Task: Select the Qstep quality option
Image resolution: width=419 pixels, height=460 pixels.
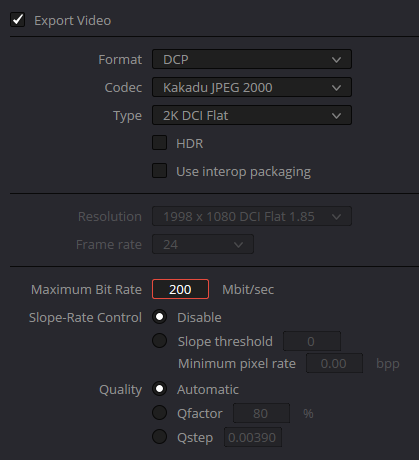Action: tap(159, 437)
